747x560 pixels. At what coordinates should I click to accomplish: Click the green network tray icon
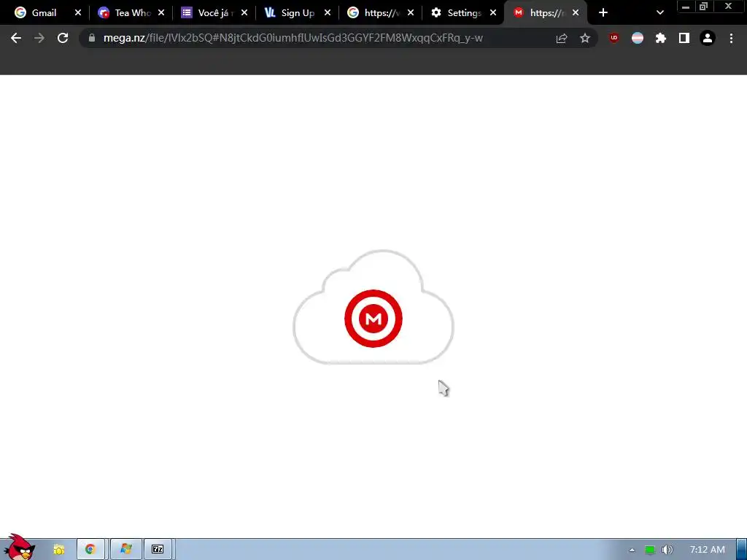click(x=650, y=550)
